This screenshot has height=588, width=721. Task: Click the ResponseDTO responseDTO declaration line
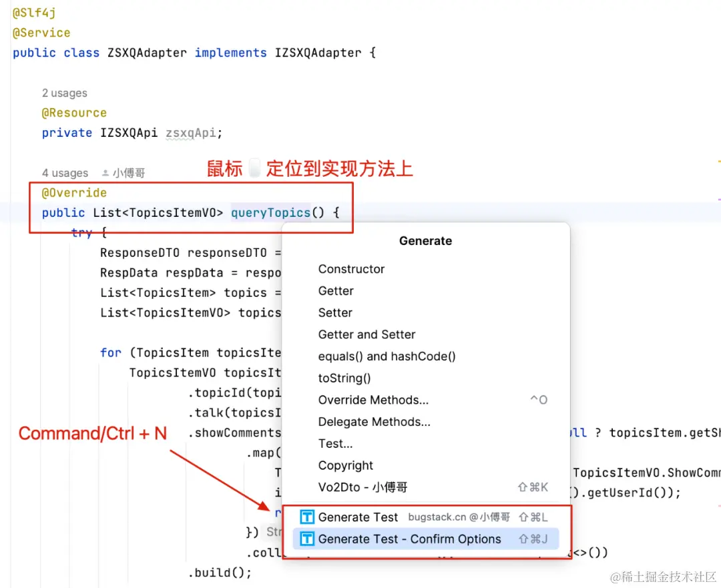pos(190,253)
